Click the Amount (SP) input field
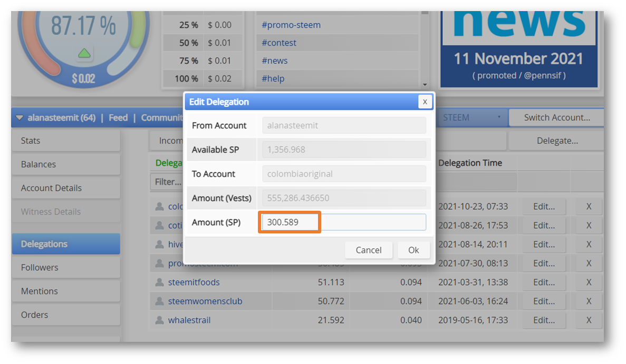 (344, 222)
